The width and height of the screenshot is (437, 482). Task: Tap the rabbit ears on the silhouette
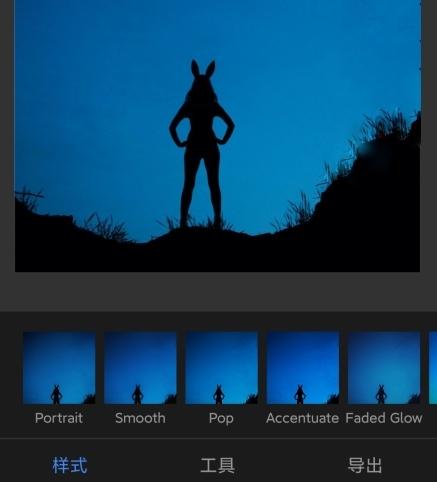pyautogui.click(x=203, y=68)
